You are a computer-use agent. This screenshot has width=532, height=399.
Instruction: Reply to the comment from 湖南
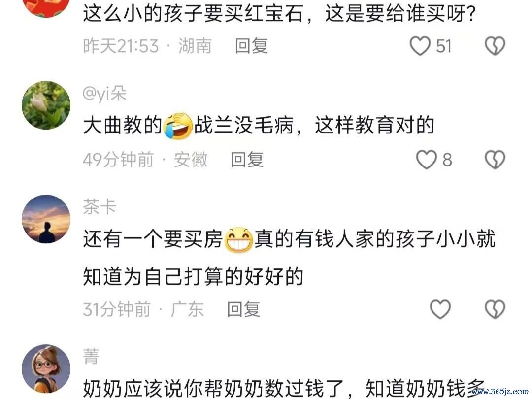coord(251,46)
